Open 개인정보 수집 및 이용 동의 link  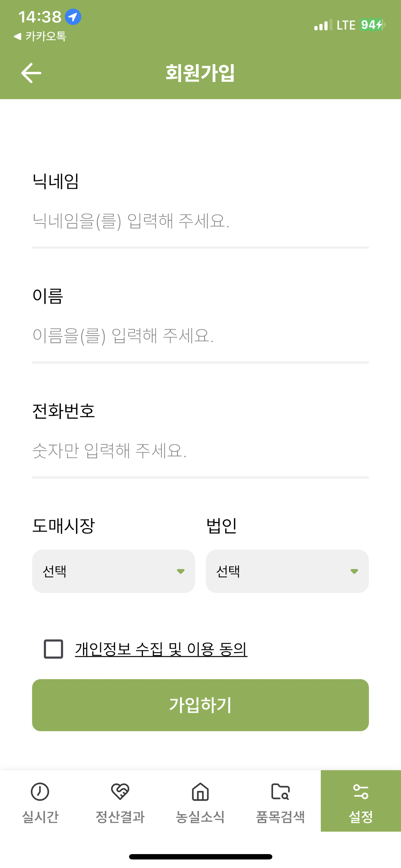[161, 649]
